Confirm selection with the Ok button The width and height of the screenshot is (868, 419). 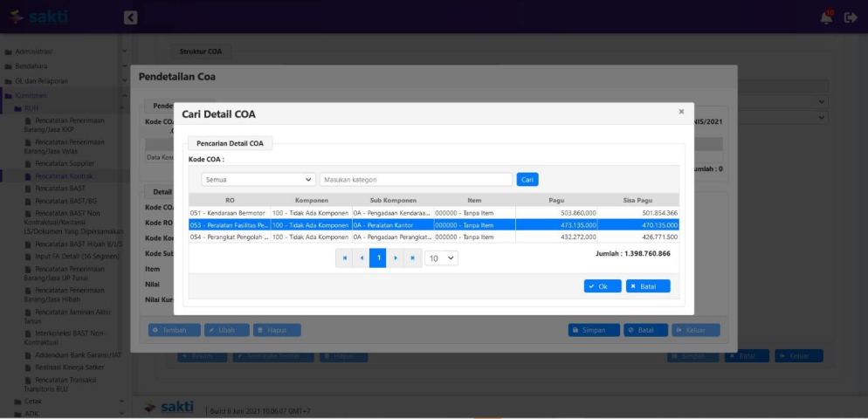point(602,286)
